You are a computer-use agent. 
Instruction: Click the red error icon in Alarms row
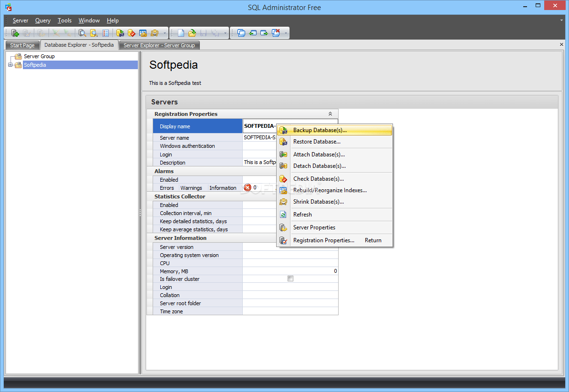tap(248, 187)
